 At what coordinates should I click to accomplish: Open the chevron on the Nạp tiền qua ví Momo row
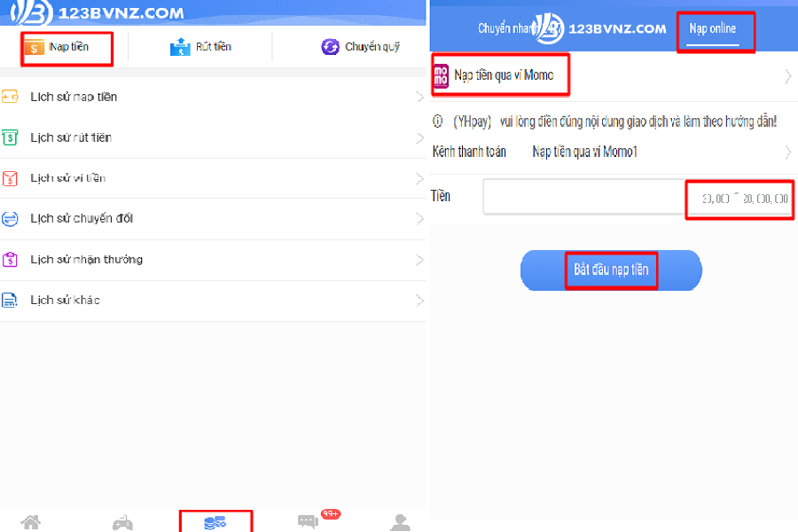coord(787,76)
